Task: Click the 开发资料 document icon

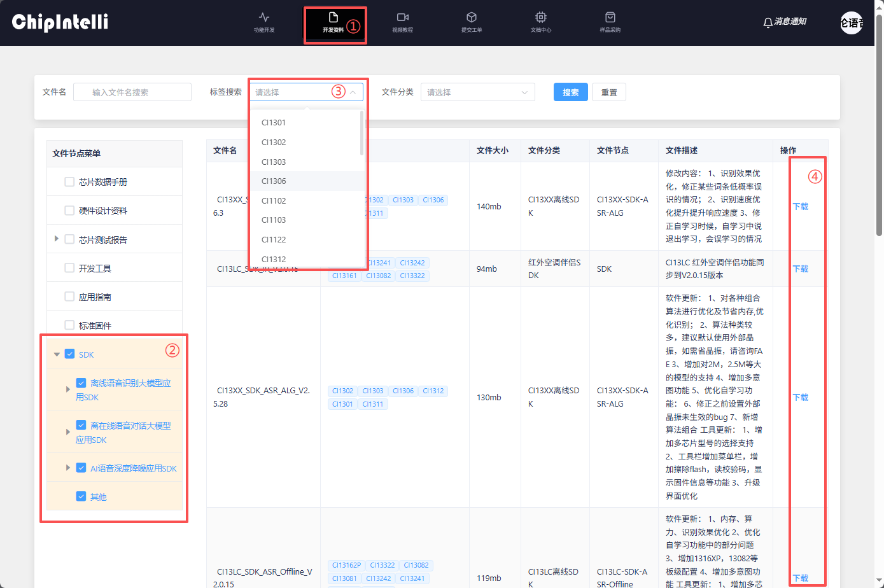Action: click(333, 18)
